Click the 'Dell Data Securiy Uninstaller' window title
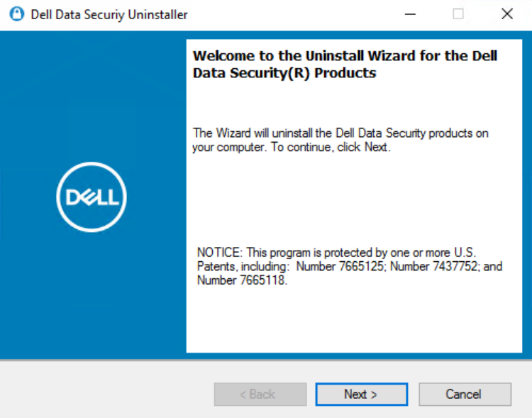The image size is (532, 418). click(109, 15)
